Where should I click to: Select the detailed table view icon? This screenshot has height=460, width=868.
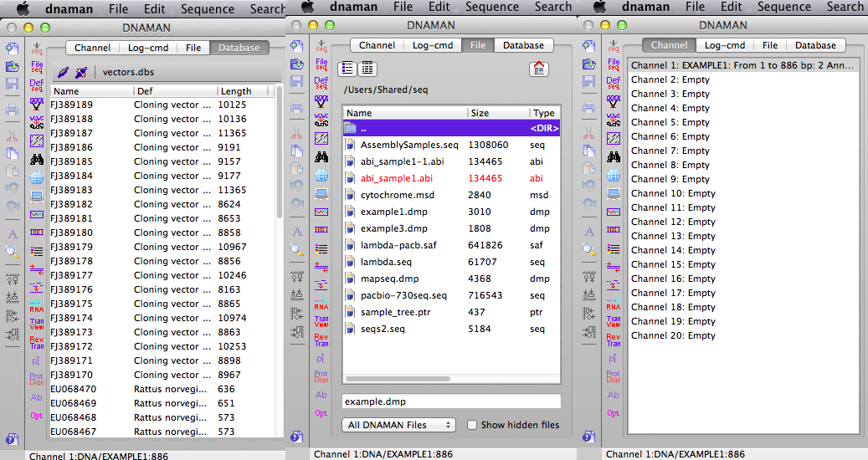click(x=367, y=69)
